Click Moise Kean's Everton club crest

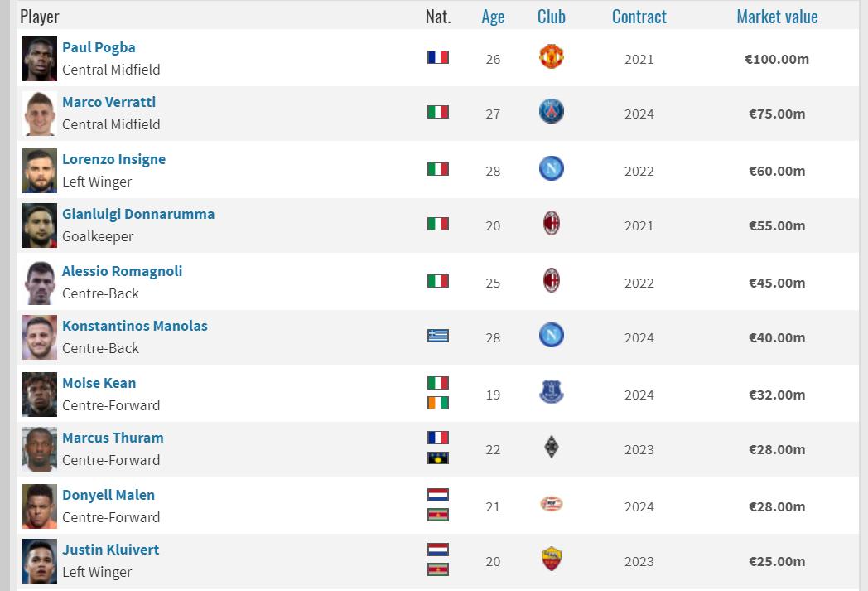tap(551, 392)
